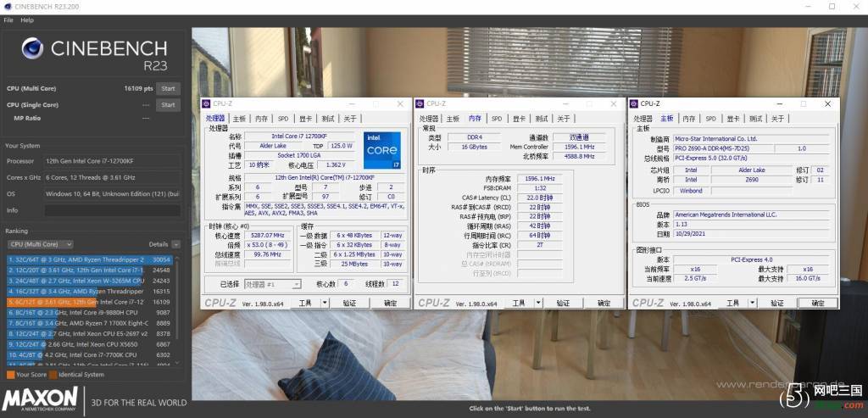This screenshot has height=418, width=868.
Task: Open the 处理器 #1 selection dropdown
Action: [x=272, y=284]
